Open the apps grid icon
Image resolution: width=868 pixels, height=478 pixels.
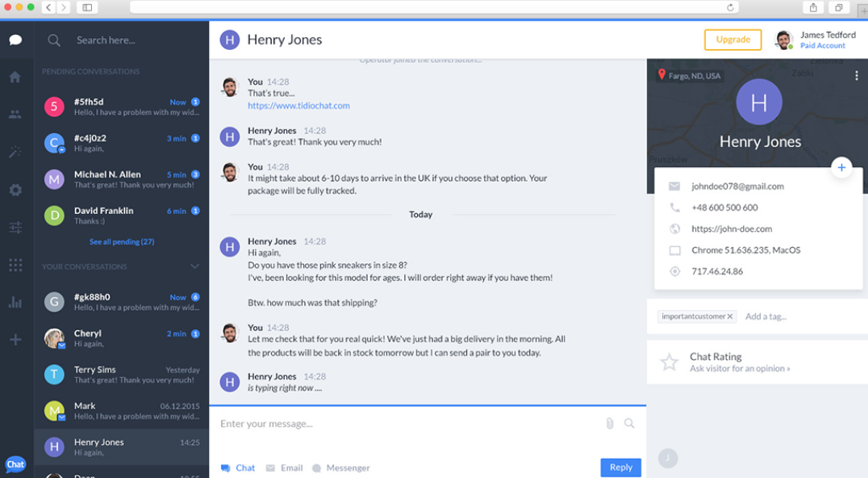pos(15,265)
